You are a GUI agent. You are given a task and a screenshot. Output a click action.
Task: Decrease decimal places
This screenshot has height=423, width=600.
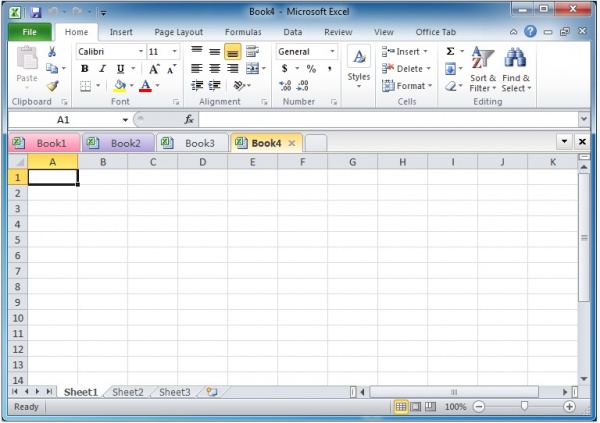[303, 86]
